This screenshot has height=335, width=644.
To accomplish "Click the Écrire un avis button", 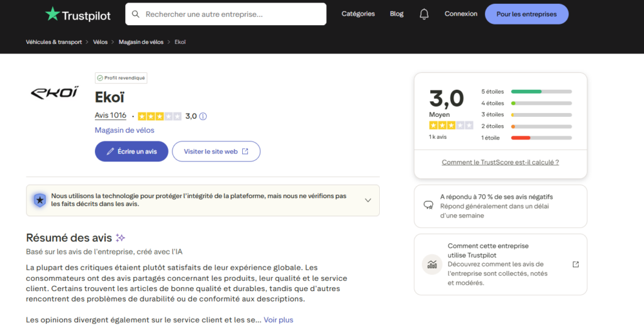I will coord(131,151).
